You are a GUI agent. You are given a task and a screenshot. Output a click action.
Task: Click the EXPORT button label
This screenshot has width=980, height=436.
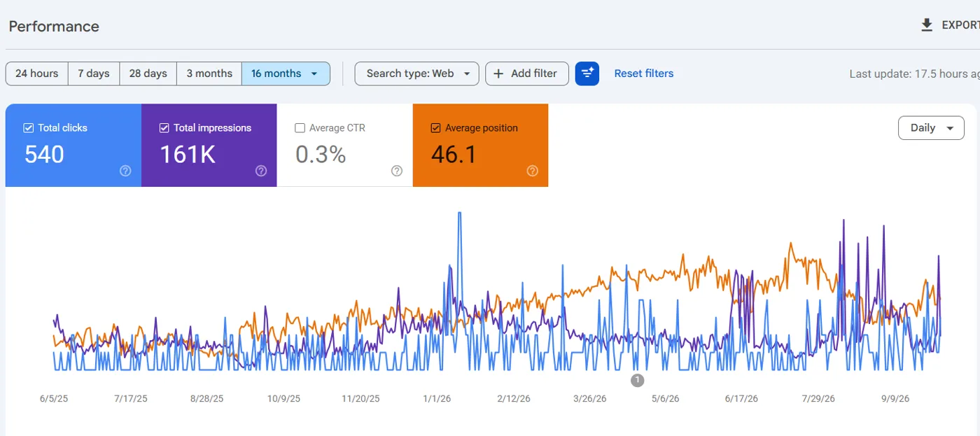[x=960, y=25]
